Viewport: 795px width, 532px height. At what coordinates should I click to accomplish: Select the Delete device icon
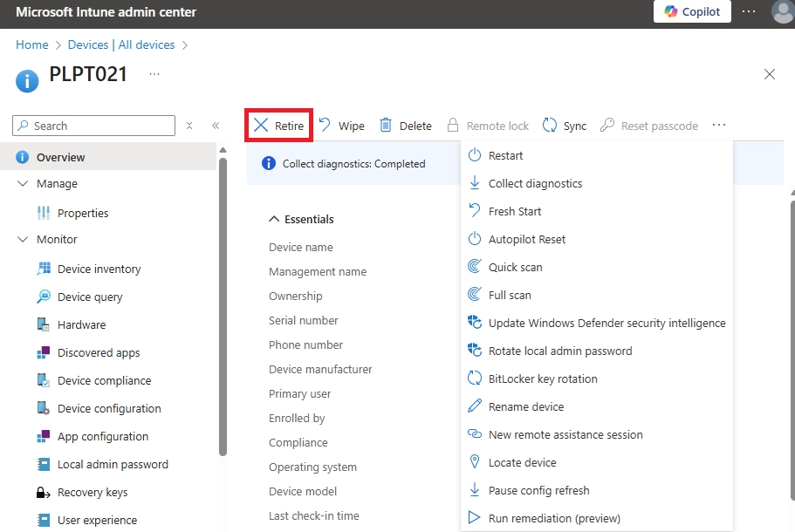click(405, 125)
